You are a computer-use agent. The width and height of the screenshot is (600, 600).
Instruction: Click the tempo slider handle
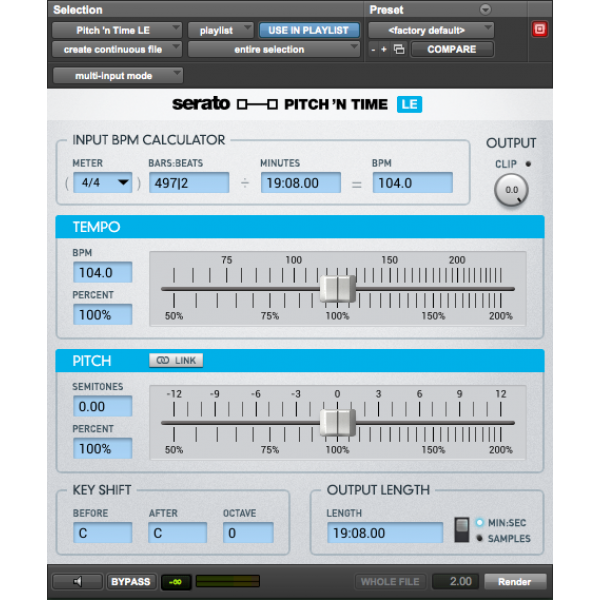[x=338, y=289]
